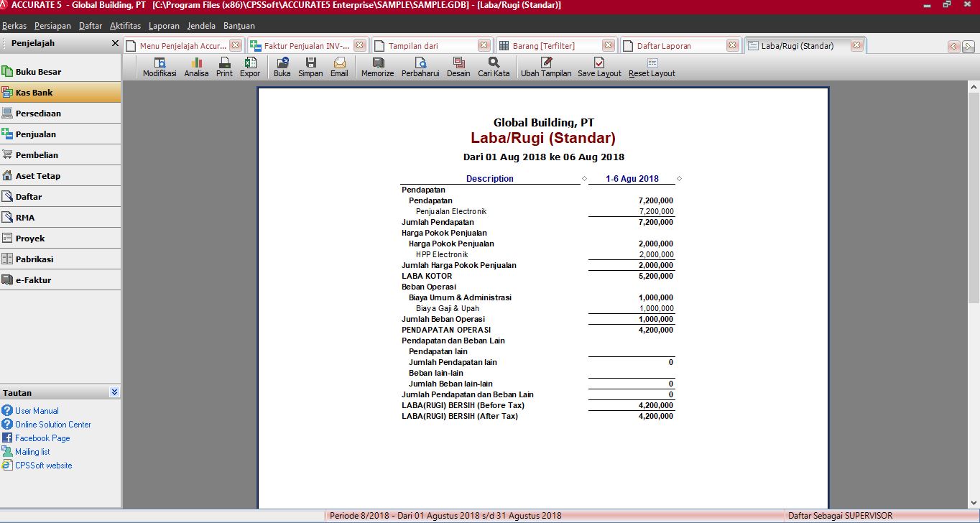Click the Desain toolbar icon
Screen dimensions: 980x523
458,67
